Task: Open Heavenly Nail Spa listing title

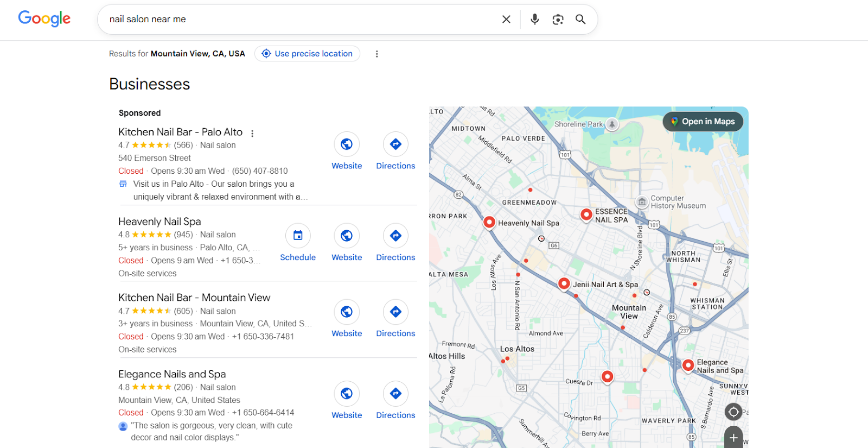Action: tap(159, 222)
